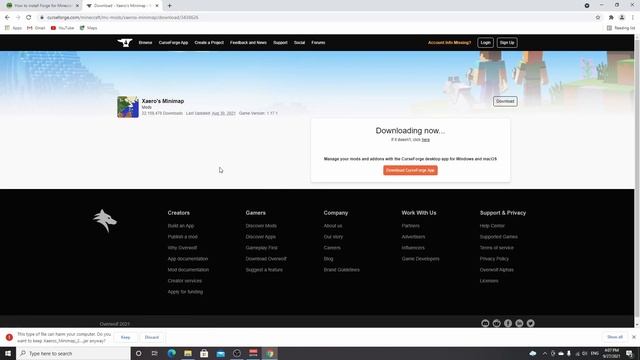Open 'Partners' footer link
This screenshot has height=360, width=640.
[411, 226]
